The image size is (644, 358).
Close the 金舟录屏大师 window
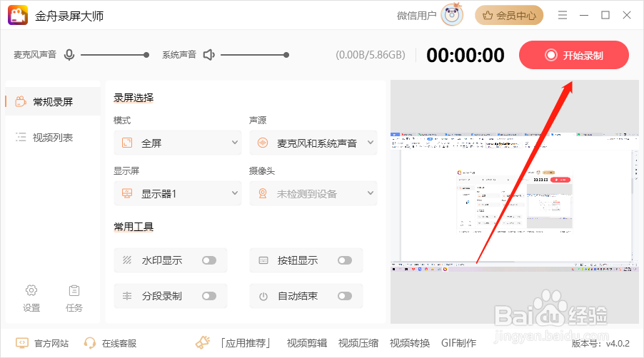627,15
